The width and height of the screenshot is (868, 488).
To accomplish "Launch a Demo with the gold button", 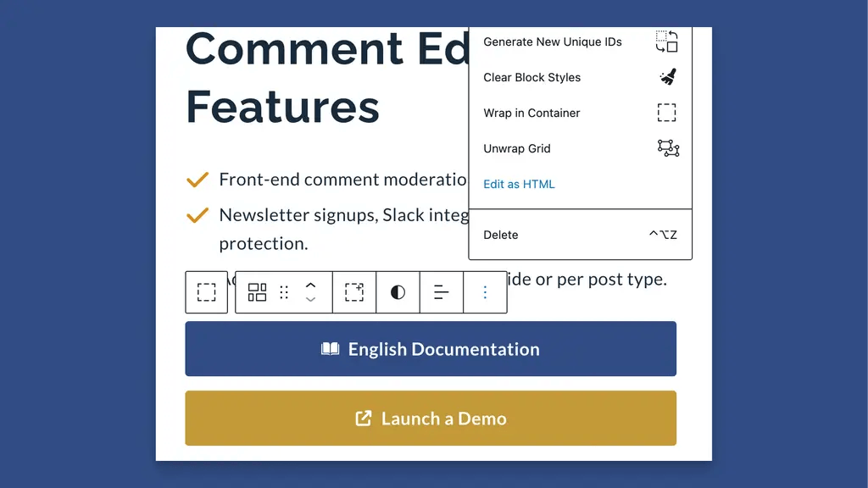I will [431, 418].
